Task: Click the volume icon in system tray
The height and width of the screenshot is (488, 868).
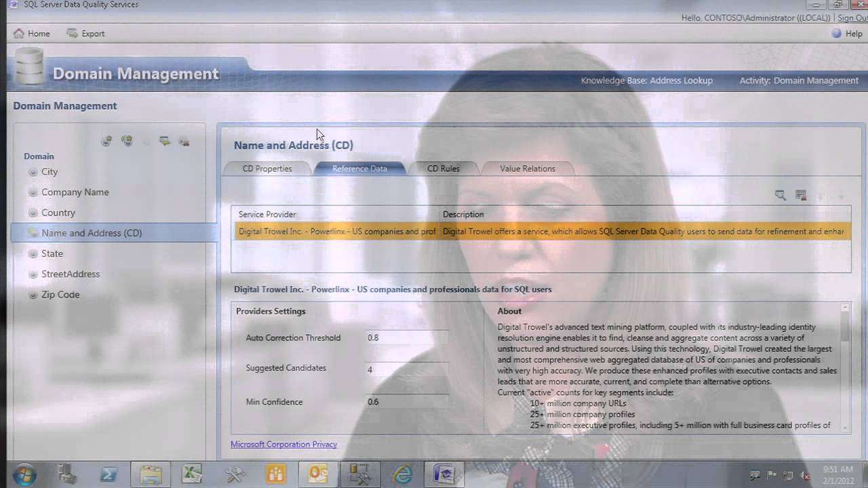Action: 805,475
